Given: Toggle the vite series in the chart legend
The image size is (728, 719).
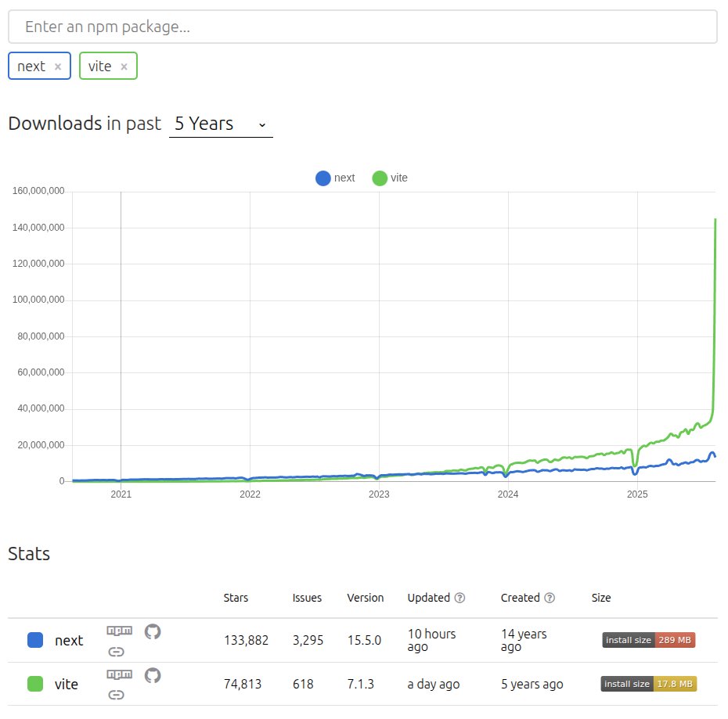Looking at the screenshot, I should 389,178.
